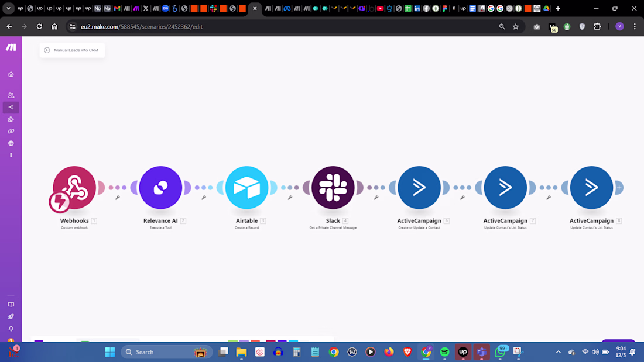Open a new browser tab
Screen dimensions: 644x362
558,8
